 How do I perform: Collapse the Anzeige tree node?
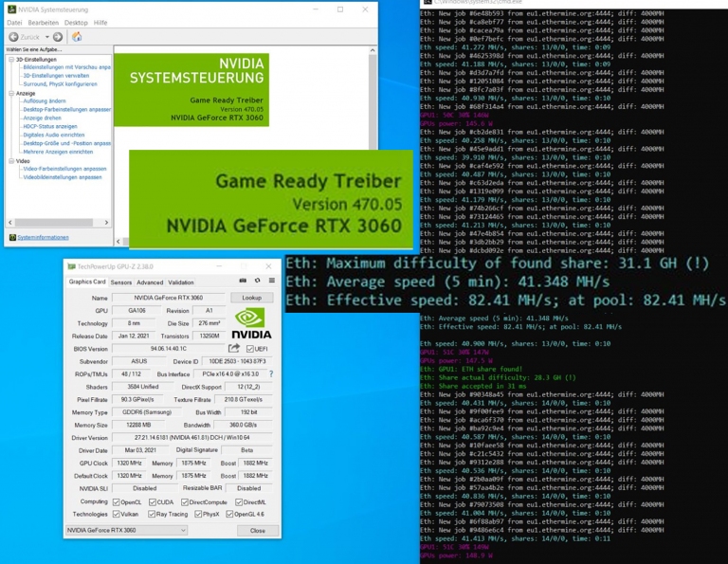click(11, 93)
